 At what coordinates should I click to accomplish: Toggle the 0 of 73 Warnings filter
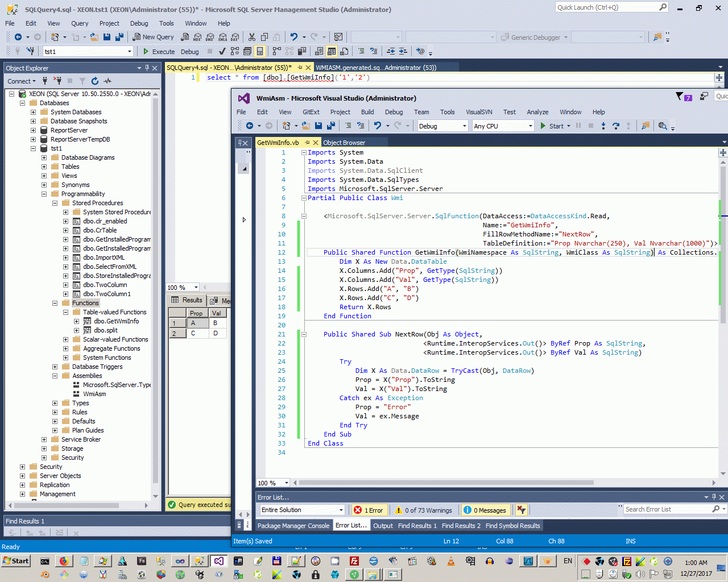tap(424, 510)
